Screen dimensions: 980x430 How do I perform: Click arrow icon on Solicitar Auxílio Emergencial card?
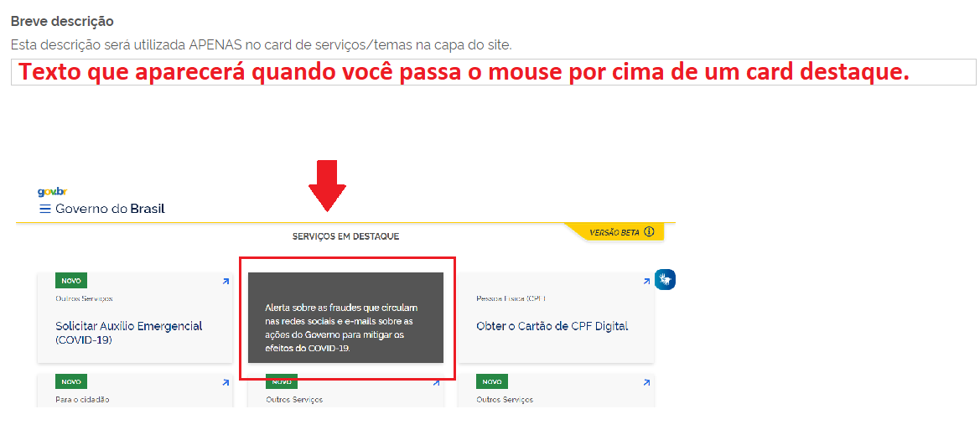coord(226,282)
